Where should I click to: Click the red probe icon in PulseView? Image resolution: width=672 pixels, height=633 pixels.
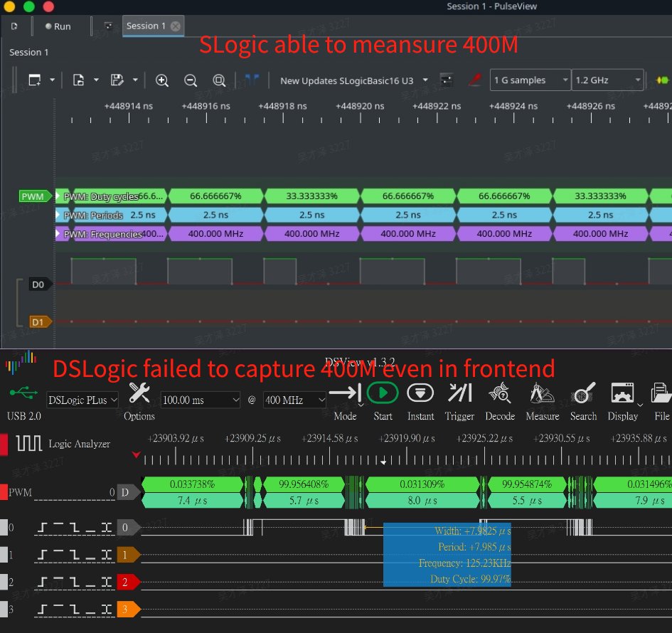pos(474,80)
